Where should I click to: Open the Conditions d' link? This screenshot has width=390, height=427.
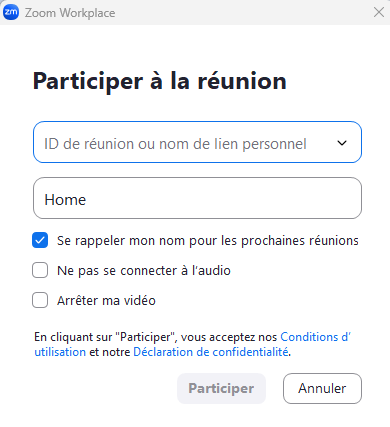[315, 337]
